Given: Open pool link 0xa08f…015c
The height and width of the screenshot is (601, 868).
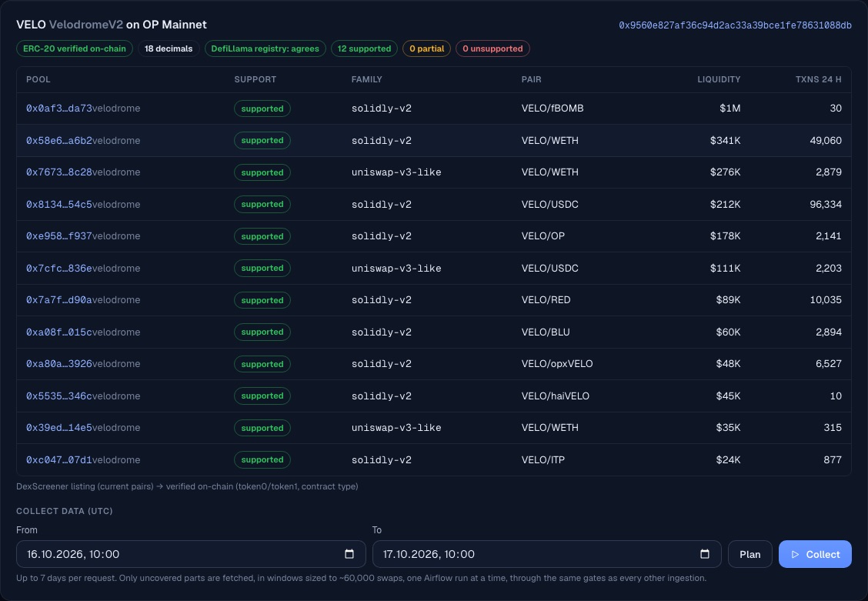Looking at the screenshot, I should tap(59, 332).
